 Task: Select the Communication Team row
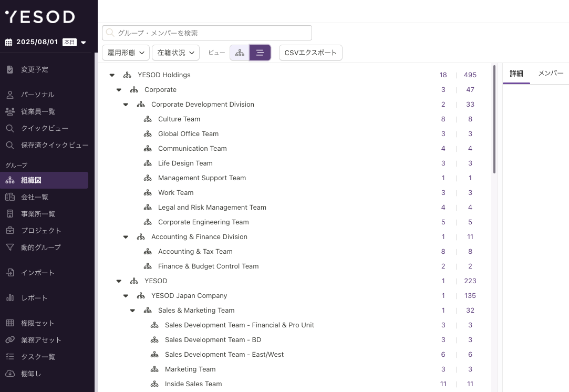tap(295, 149)
